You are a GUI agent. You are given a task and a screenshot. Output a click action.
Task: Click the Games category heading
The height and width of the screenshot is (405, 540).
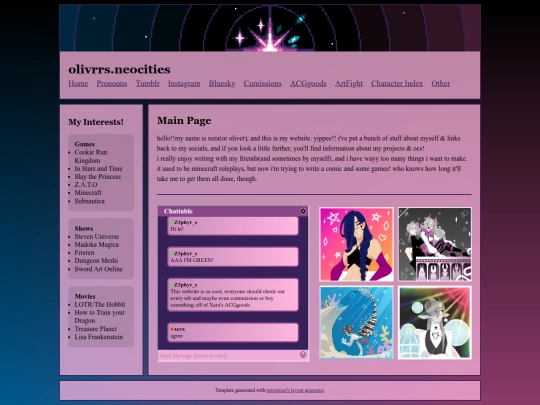[x=84, y=144]
